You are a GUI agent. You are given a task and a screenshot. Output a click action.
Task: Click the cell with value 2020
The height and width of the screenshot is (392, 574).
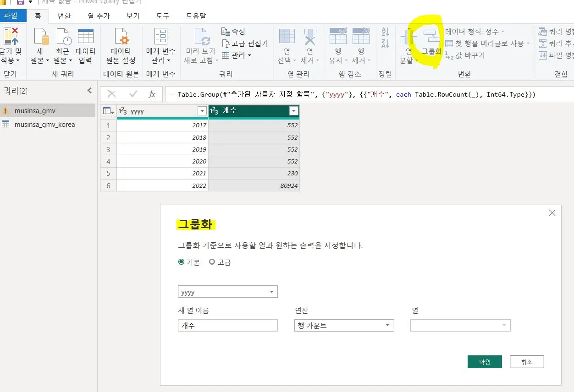(x=162, y=161)
